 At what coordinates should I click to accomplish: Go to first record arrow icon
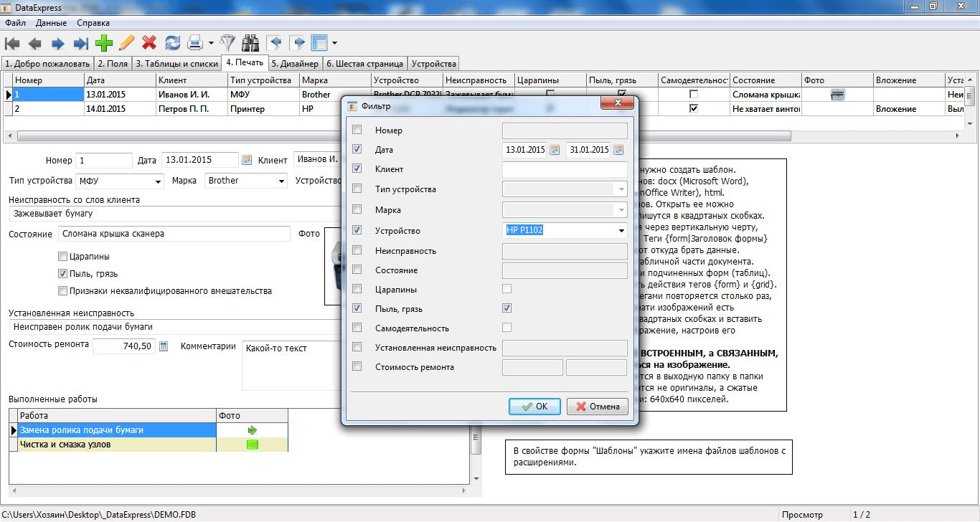[12, 43]
